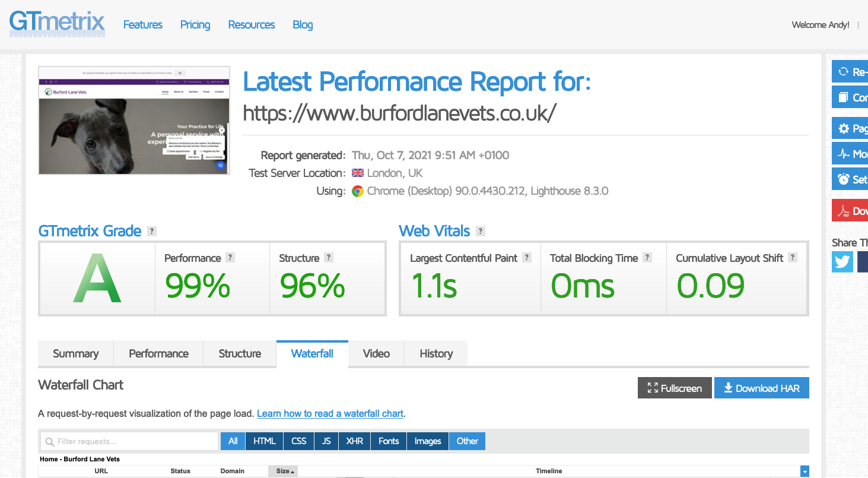
Task: Click the Monitor pulse button
Action: click(x=850, y=154)
